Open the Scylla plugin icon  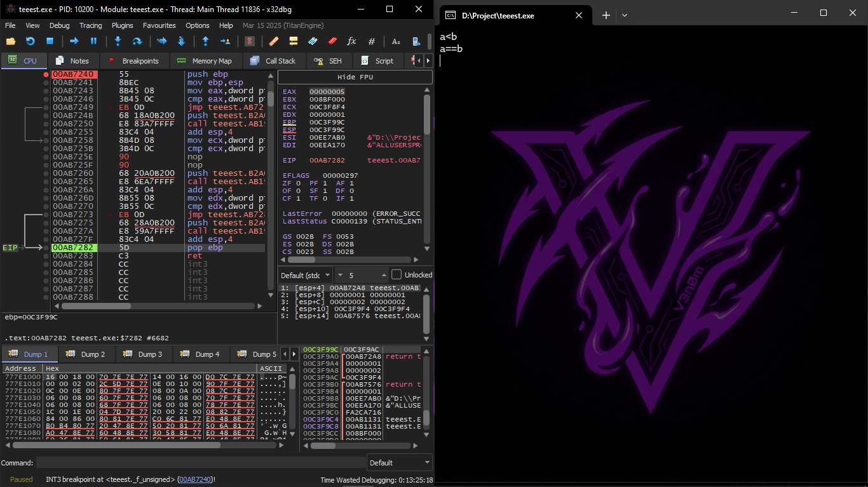tap(250, 41)
